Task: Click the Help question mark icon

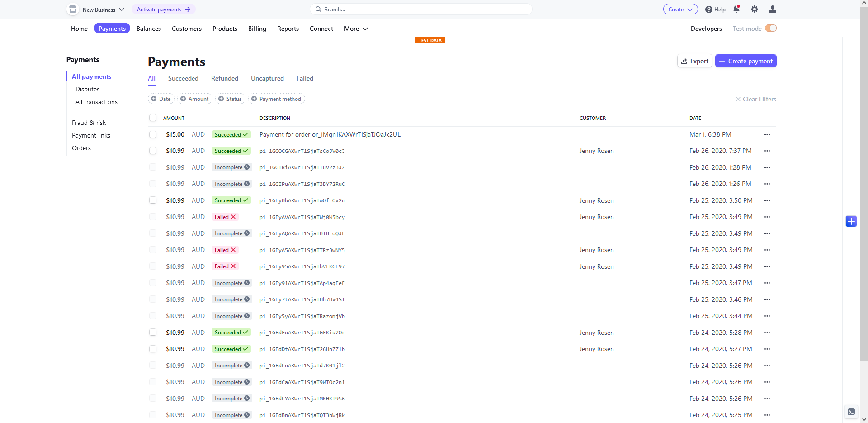Action: pos(709,10)
